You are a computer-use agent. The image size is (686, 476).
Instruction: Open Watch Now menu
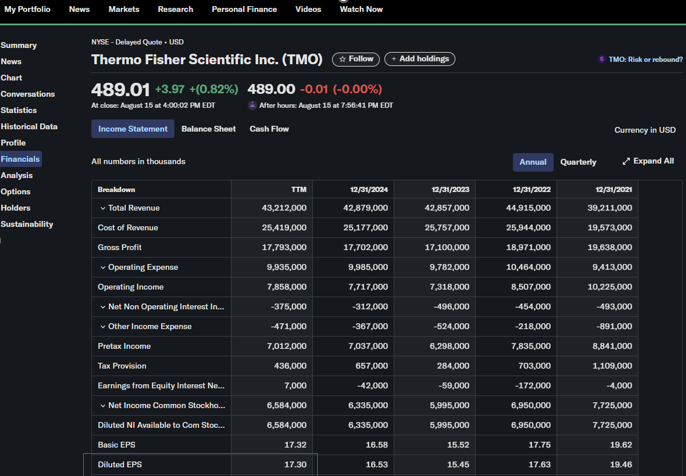click(361, 9)
